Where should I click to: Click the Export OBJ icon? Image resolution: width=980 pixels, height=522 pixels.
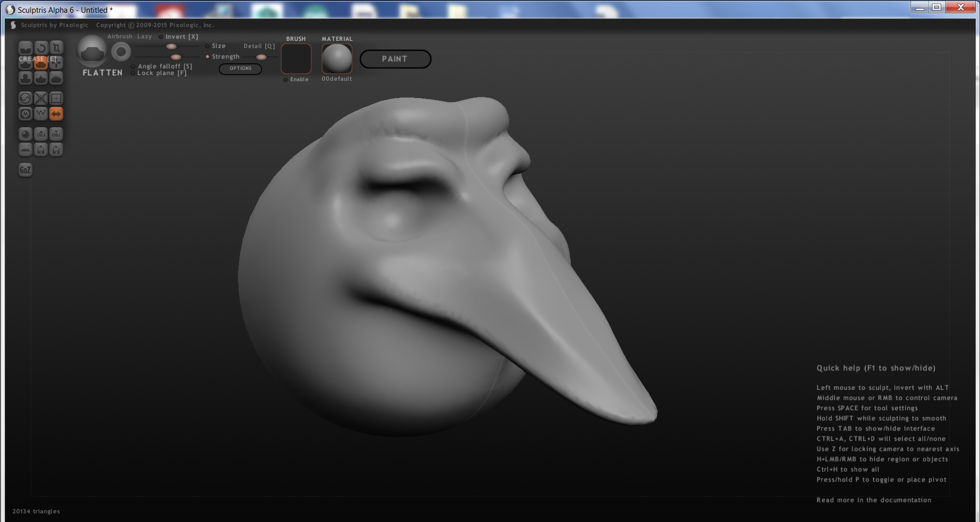(x=56, y=134)
